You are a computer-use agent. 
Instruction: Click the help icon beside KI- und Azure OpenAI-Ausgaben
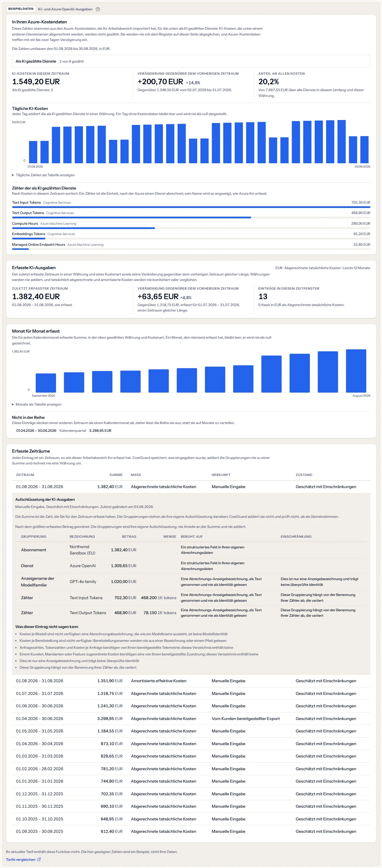tap(98, 9)
